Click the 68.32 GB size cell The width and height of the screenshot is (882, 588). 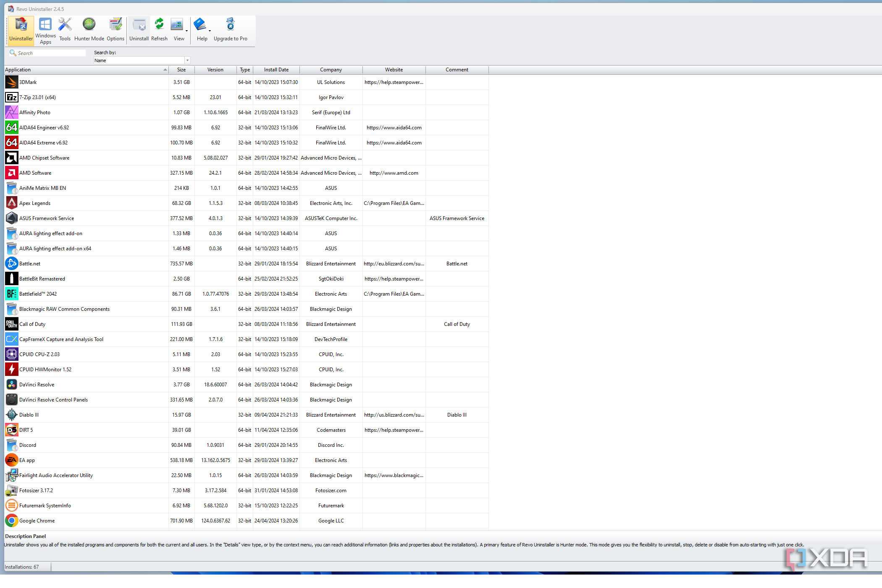pyautogui.click(x=181, y=203)
